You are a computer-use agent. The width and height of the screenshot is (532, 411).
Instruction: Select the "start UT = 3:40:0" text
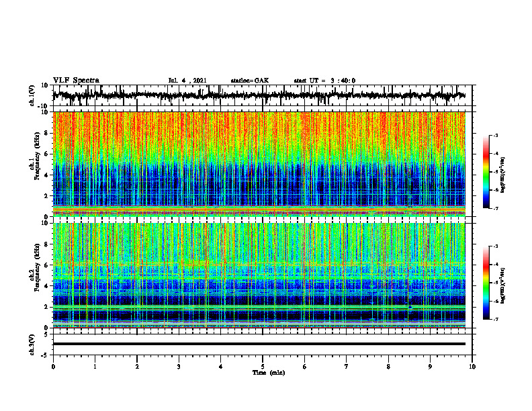[x=324, y=81]
